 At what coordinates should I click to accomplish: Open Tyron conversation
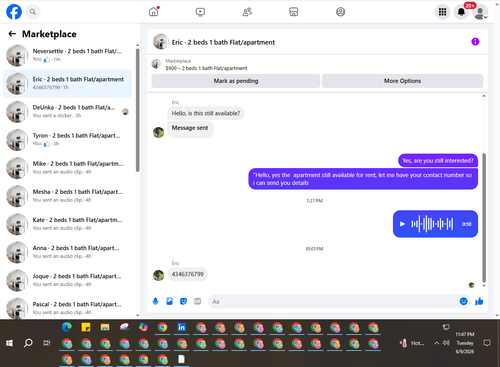[67, 140]
